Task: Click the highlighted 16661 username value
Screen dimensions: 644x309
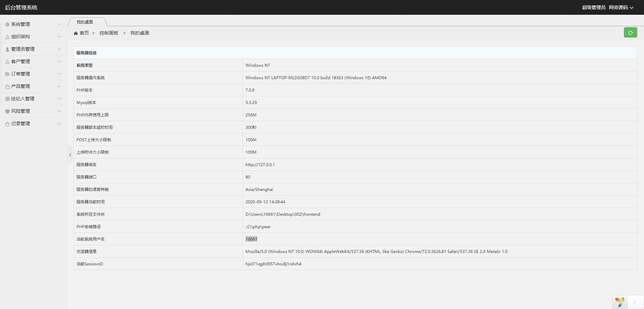Action: (x=251, y=239)
